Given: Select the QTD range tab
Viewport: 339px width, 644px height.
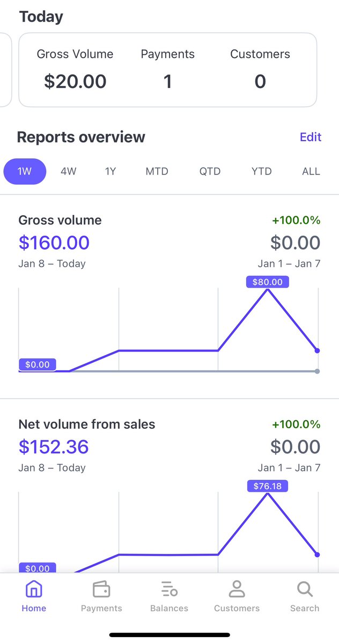Looking at the screenshot, I should [x=210, y=172].
